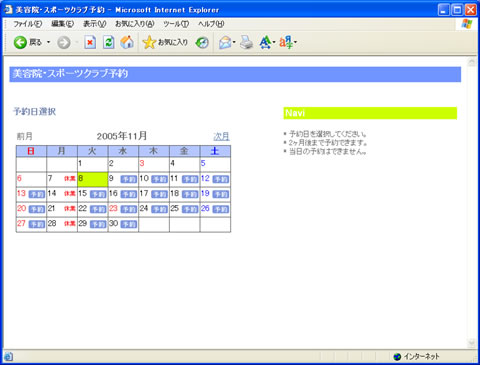The height and width of the screenshot is (365, 480).
Task: Expand the Mail icon dropdown arrow
Action: [x=234, y=42]
